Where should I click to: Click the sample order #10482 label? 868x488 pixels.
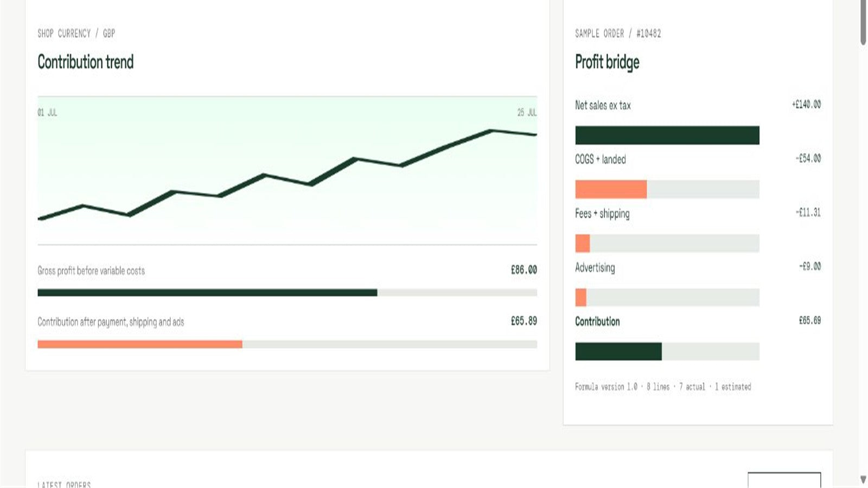point(618,34)
